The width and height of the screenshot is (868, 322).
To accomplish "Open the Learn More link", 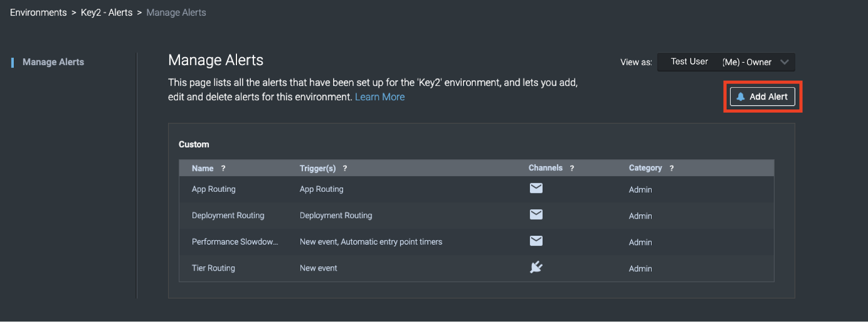I will 380,97.
